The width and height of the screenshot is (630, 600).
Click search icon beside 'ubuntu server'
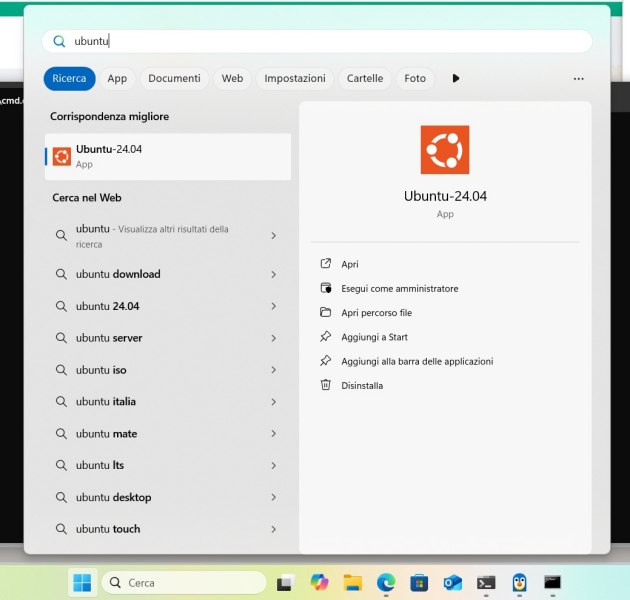click(x=61, y=338)
